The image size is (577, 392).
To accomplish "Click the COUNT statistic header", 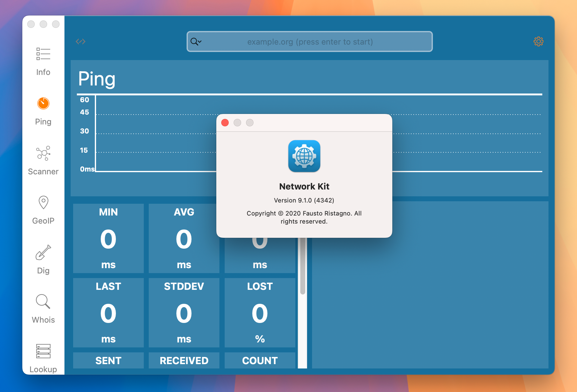I will click(260, 360).
